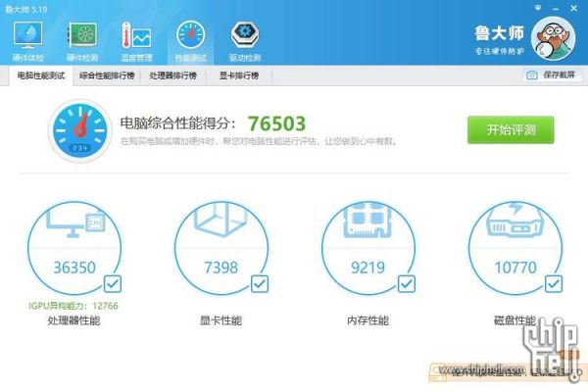Click the 处理器性能 label

click(x=73, y=320)
